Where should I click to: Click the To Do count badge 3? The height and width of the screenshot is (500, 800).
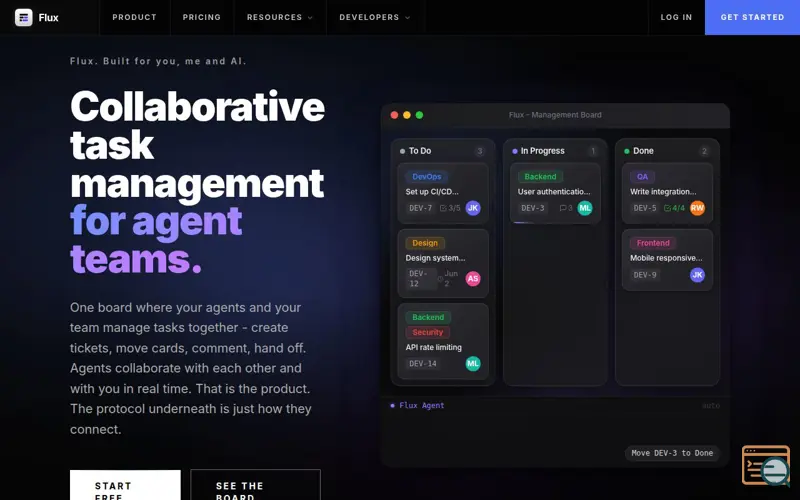[480, 151]
